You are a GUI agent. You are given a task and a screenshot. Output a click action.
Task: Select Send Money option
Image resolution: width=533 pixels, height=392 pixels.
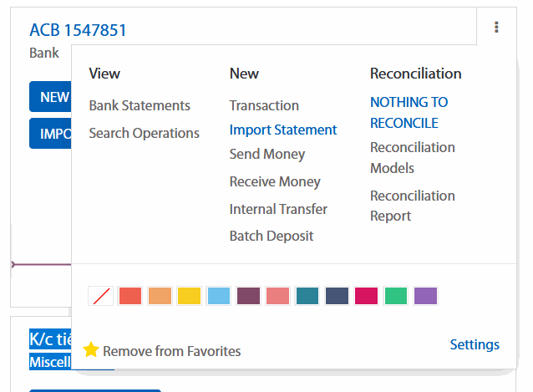point(267,154)
